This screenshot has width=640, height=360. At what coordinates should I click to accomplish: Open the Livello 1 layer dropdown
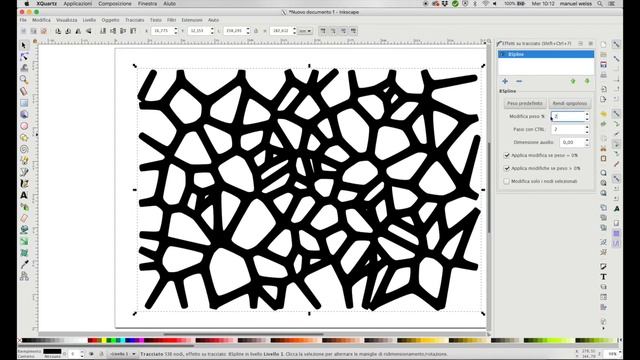(x=122, y=354)
